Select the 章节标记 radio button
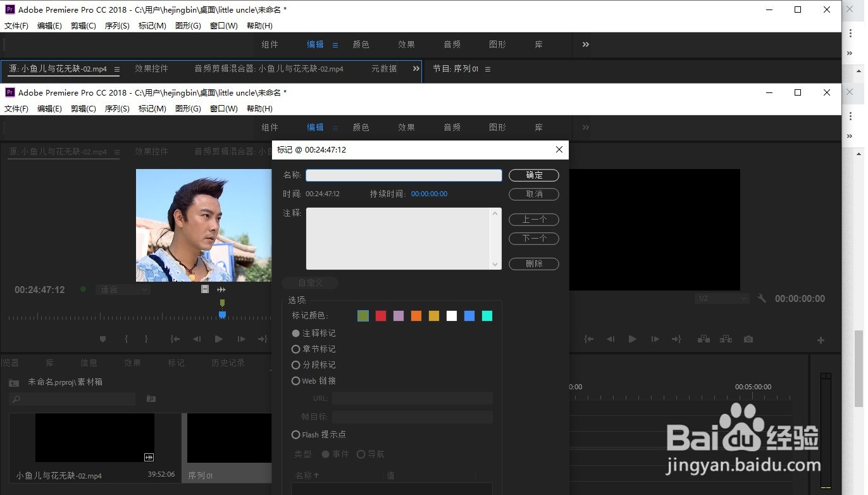Screen dimensions: 868x495 point(295,349)
